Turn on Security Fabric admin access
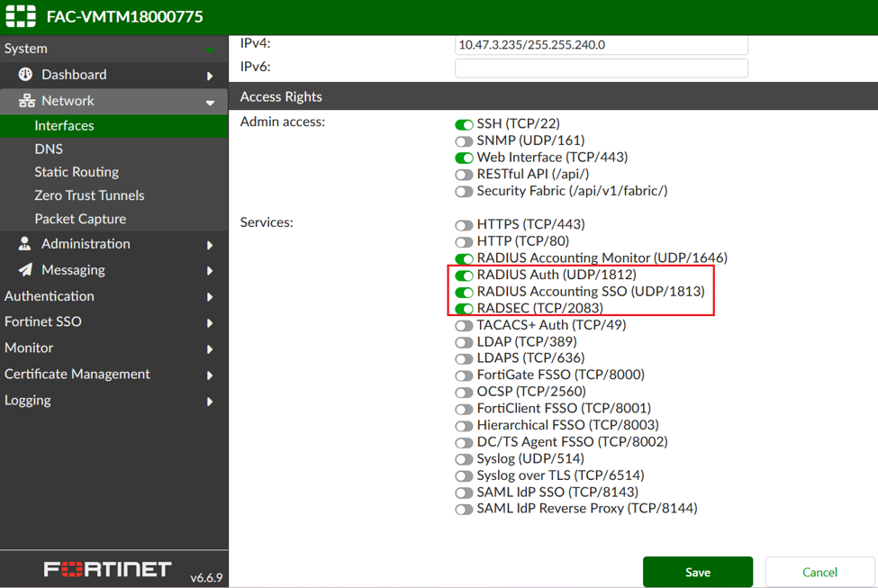The image size is (878, 588). point(464,192)
